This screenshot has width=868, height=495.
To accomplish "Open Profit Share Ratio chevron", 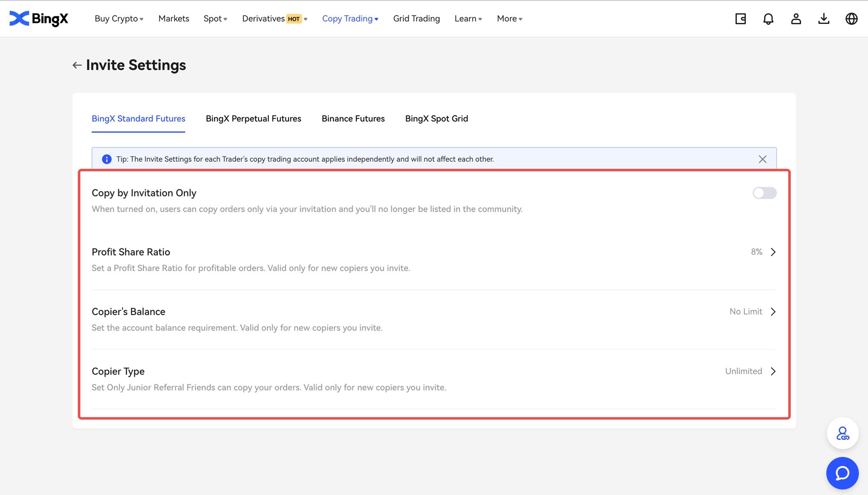I will (773, 252).
